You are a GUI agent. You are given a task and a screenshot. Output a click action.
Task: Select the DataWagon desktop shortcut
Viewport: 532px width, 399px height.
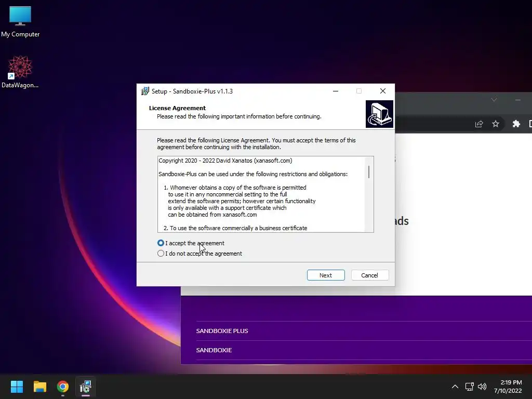coord(20,72)
